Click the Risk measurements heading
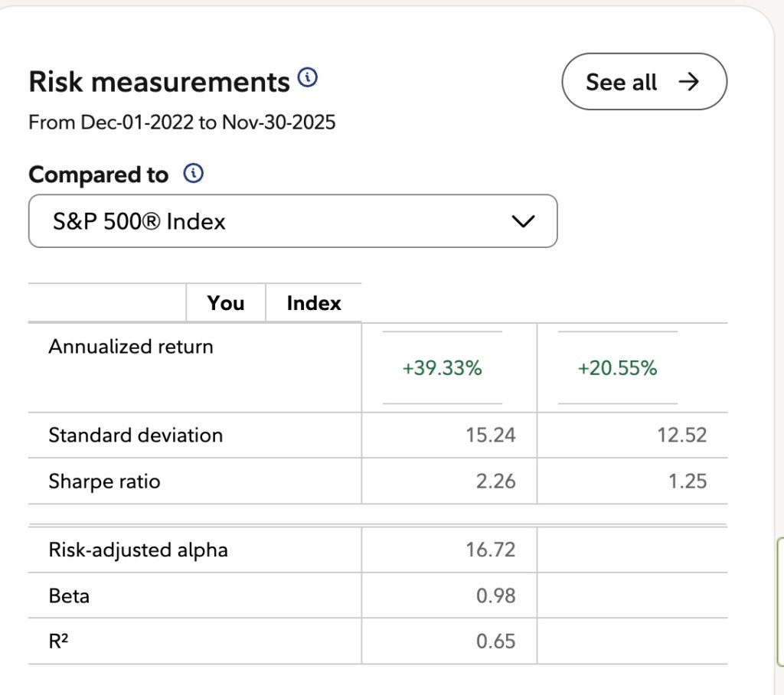 159,82
